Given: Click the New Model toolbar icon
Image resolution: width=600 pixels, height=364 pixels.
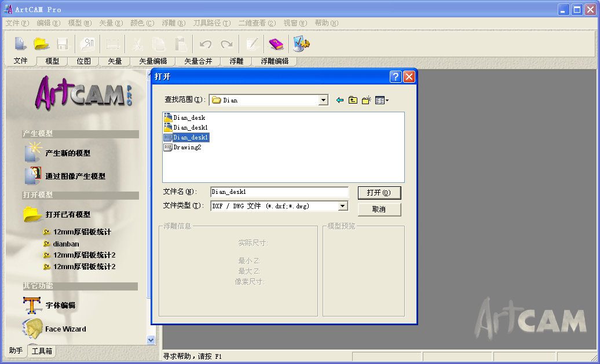Looking at the screenshot, I should [x=20, y=43].
